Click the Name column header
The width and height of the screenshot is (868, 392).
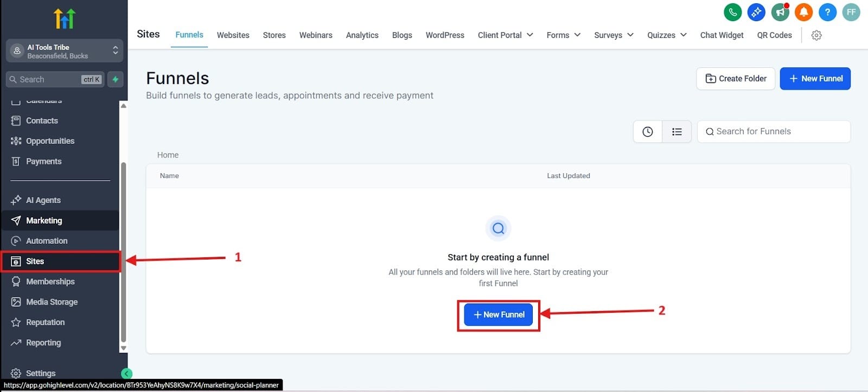[x=169, y=176]
